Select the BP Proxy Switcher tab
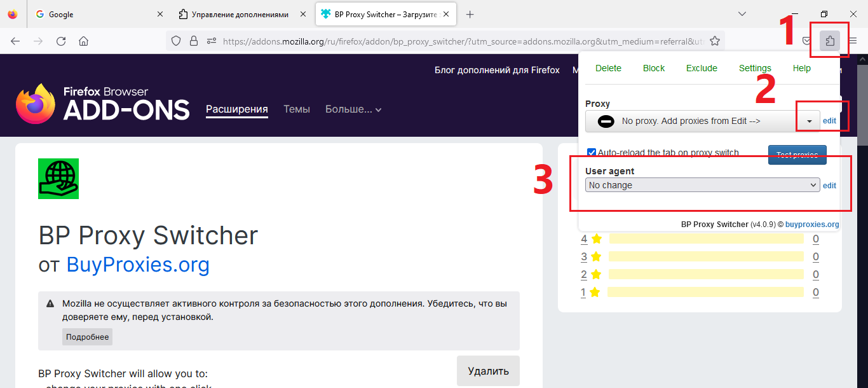Viewport: 868px width, 388px height. (386, 14)
